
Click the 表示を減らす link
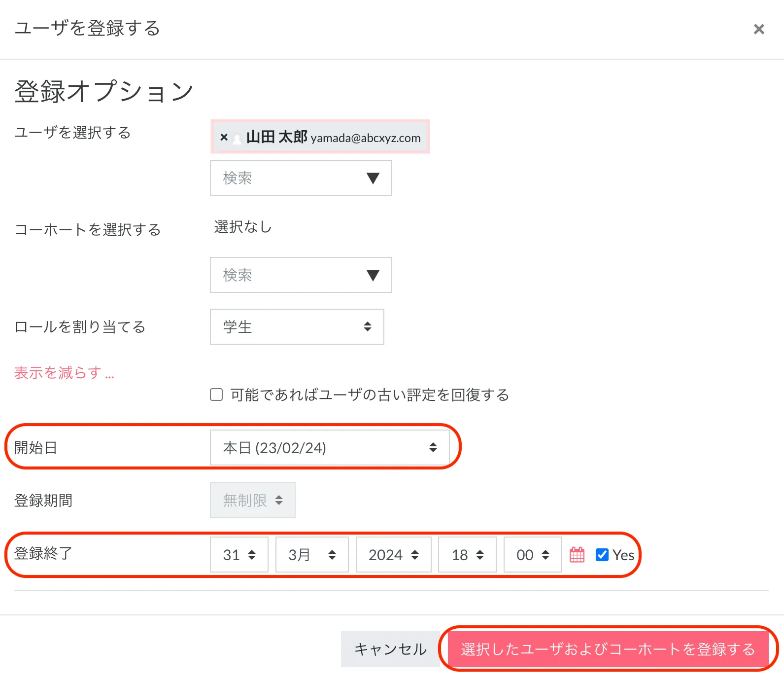coord(64,373)
